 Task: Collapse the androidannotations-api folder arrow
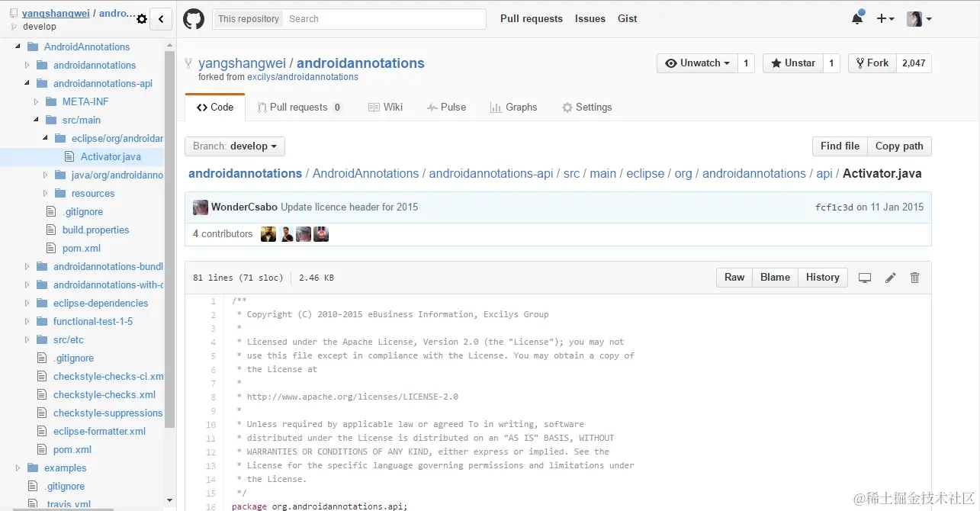(x=27, y=84)
